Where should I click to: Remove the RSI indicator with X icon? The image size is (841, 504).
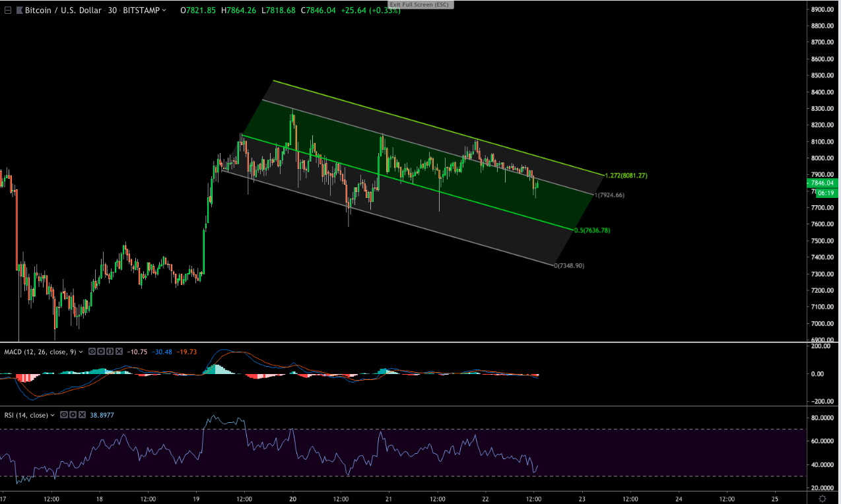[x=81, y=415]
